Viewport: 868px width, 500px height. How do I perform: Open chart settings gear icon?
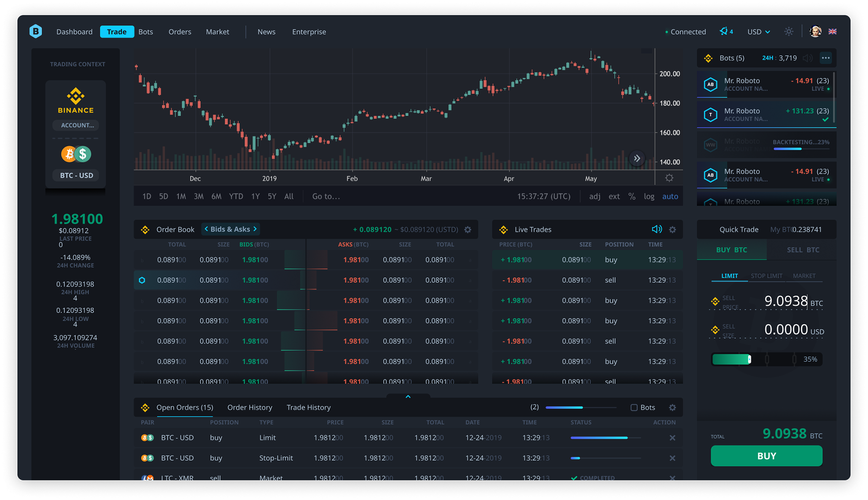[669, 178]
